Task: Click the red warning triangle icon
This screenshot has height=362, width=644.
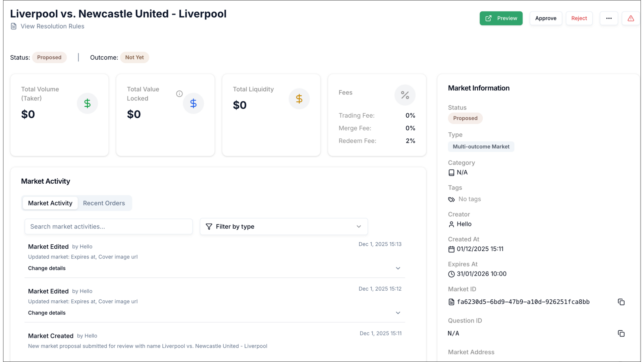Action: (x=631, y=18)
